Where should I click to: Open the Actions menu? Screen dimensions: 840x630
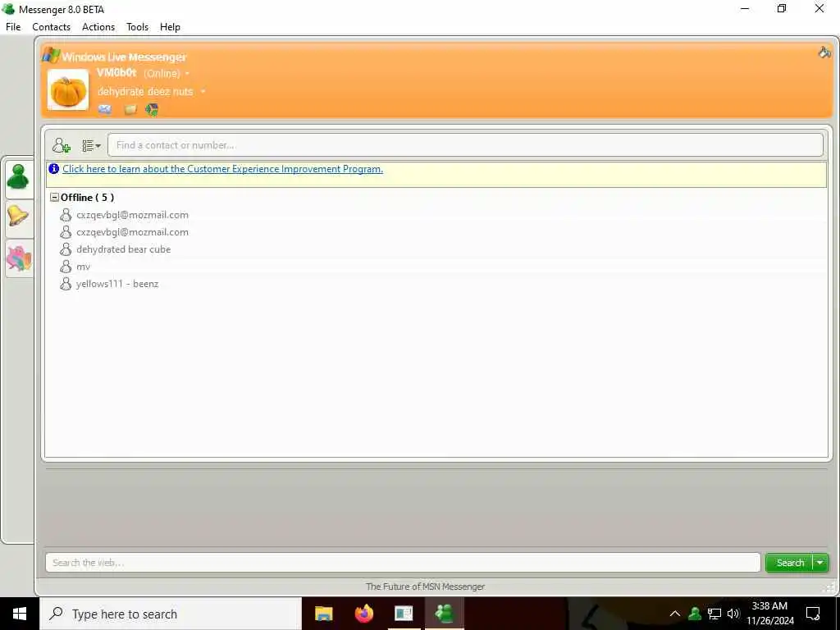(98, 27)
